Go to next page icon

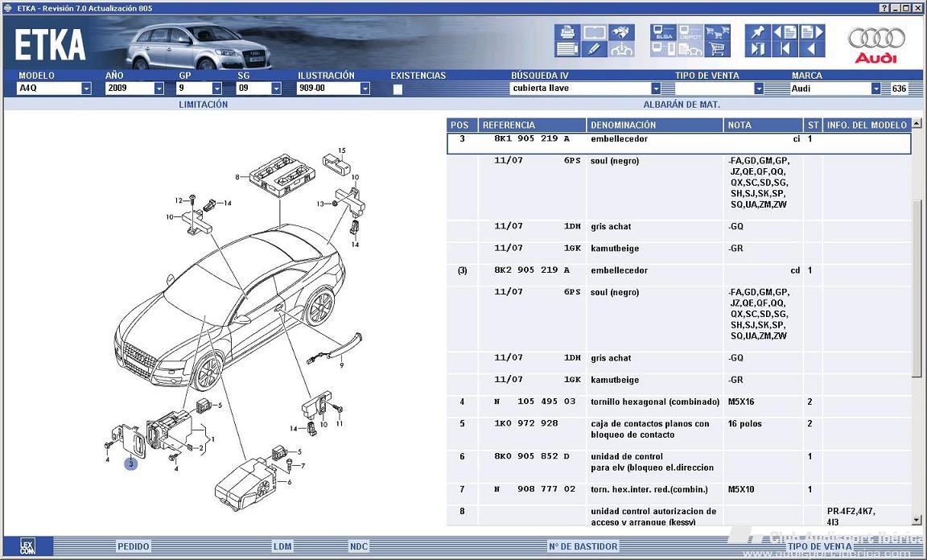click(x=812, y=32)
